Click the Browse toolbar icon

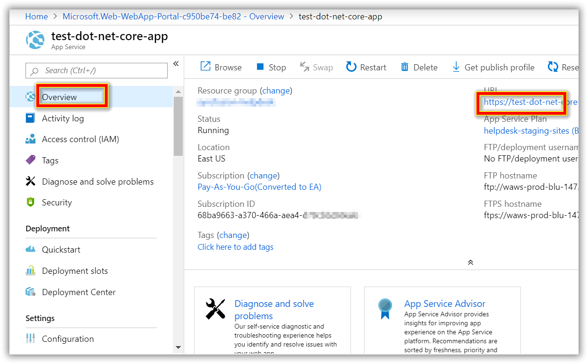pos(205,67)
